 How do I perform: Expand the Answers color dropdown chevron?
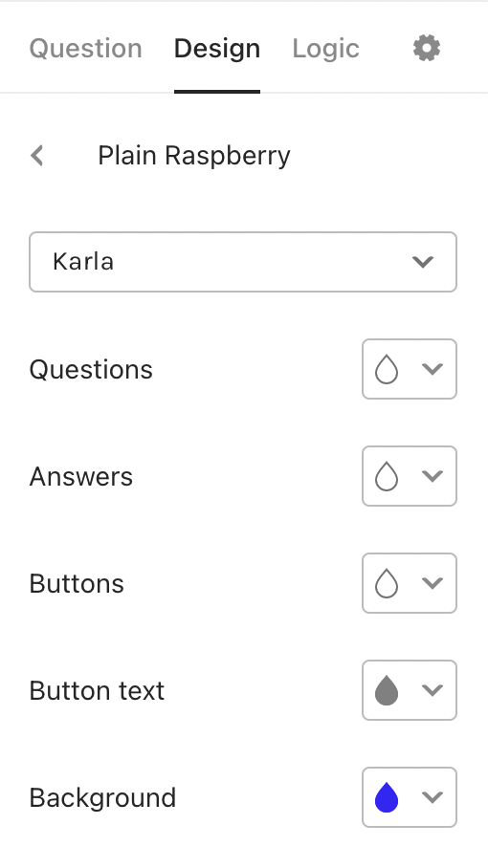click(x=433, y=475)
